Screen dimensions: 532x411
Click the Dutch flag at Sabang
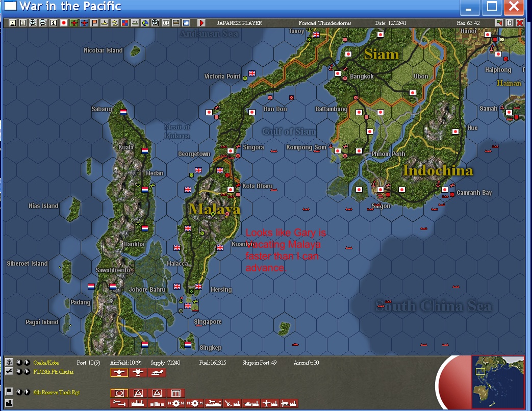click(123, 112)
